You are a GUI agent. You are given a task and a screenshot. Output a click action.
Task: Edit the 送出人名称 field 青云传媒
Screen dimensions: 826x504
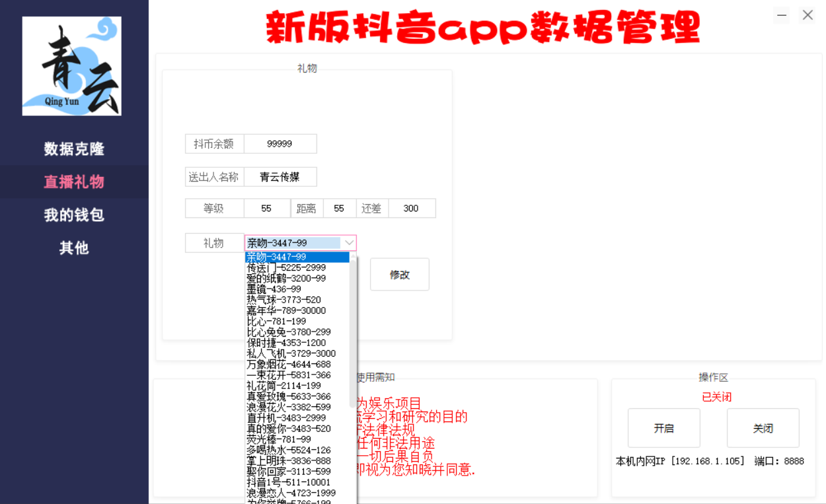tap(280, 176)
